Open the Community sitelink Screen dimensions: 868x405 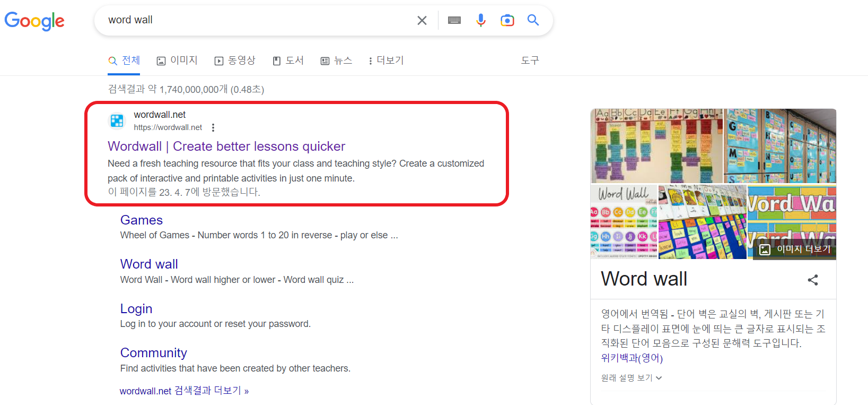click(x=154, y=353)
